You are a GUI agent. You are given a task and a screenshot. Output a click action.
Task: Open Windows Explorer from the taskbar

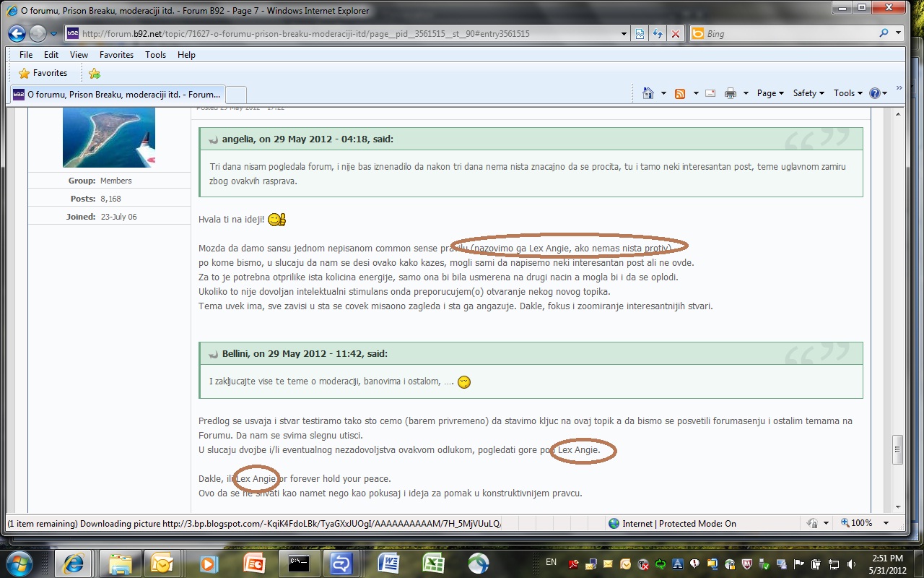[x=120, y=564]
